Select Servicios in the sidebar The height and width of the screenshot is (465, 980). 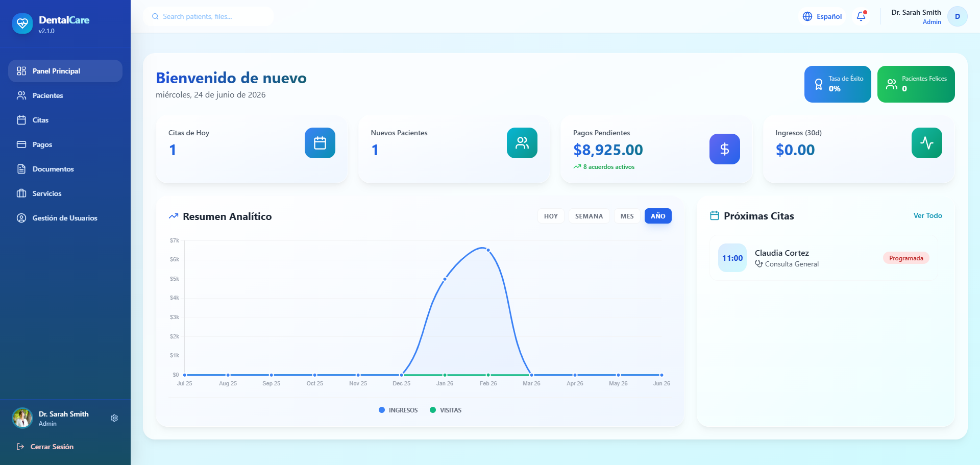[x=65, y=193]
